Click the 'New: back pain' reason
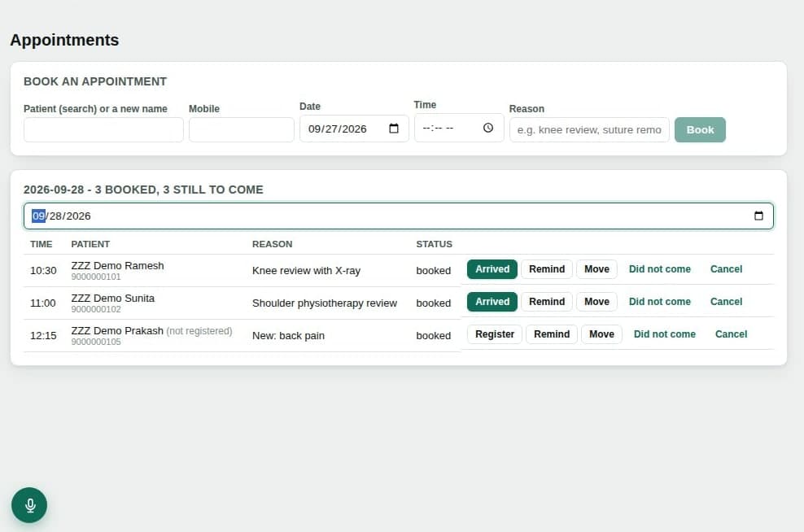 [288, 336]
